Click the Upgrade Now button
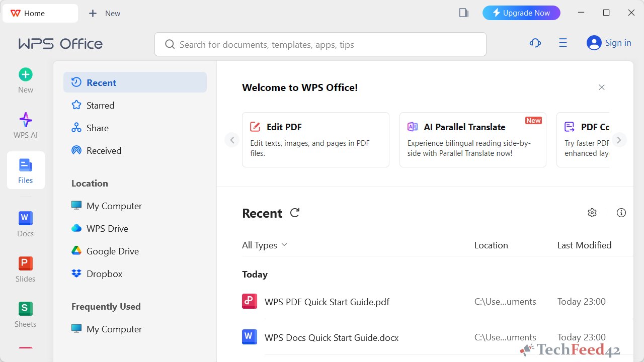Screen dimensions: 644x362 pyautogui.click(x=521, y=13)
